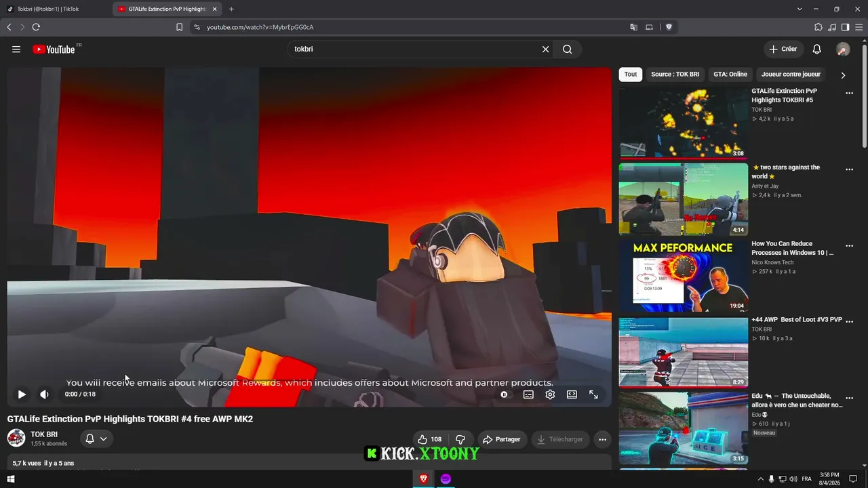Open the account avatar menu
The width and height of the screenshot is (868, 488).
[x=843, y=49]
